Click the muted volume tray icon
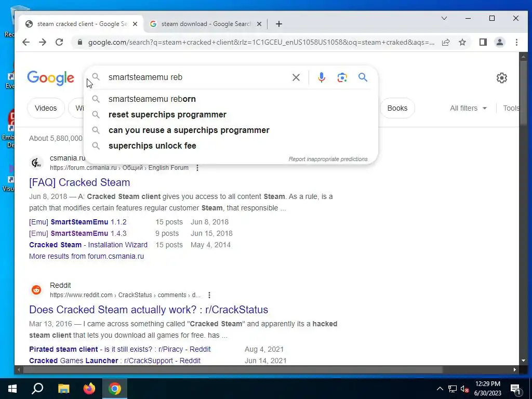This screenshot has width=532, height=399. (464, 389)
